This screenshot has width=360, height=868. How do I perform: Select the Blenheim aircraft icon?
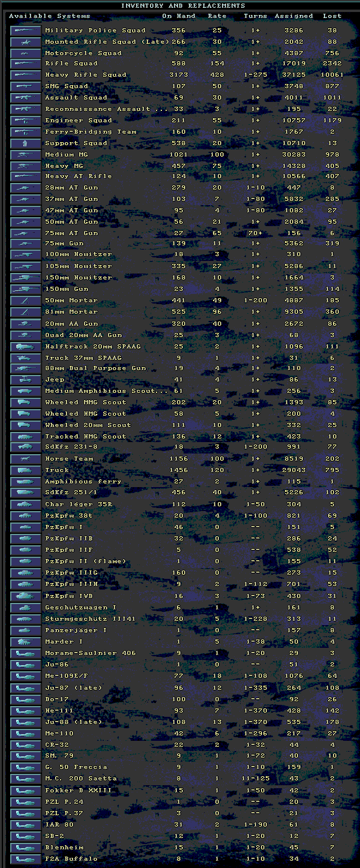pyautogui.click(x=26, y=848)
